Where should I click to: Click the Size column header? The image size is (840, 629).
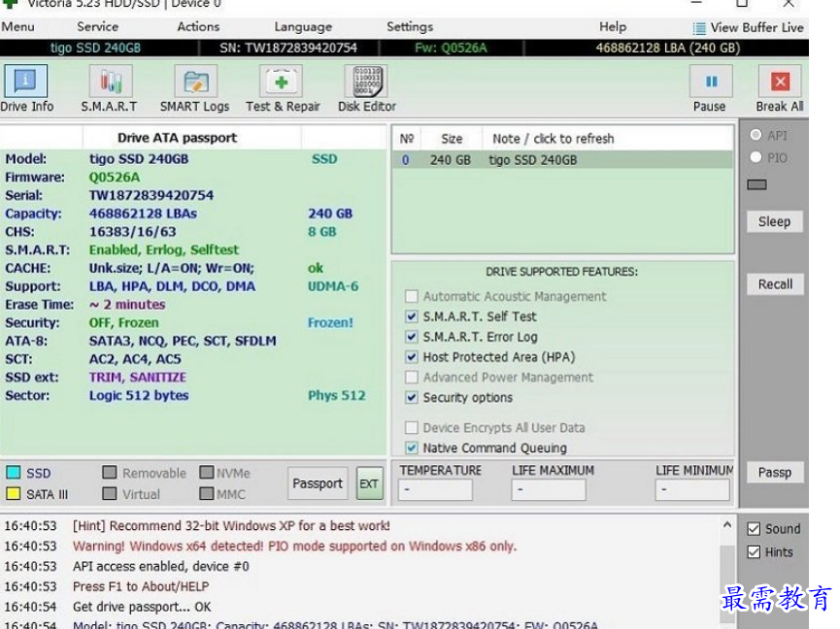pos(452,139)
